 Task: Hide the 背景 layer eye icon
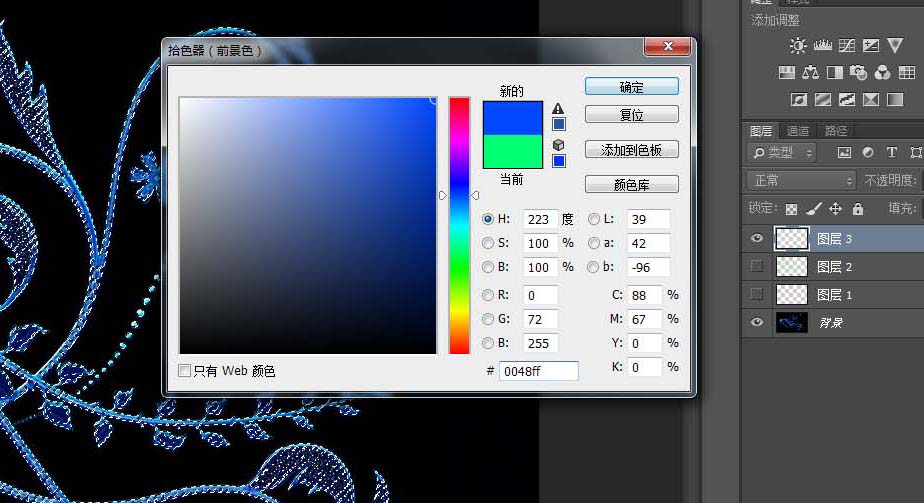click(757, 322)
